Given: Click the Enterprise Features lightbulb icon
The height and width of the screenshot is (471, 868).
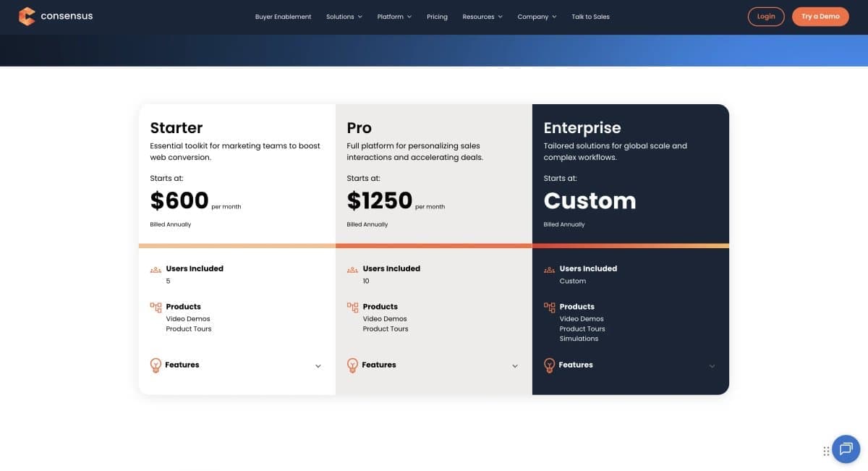Looking at the screenshot, I should [549, 365].
